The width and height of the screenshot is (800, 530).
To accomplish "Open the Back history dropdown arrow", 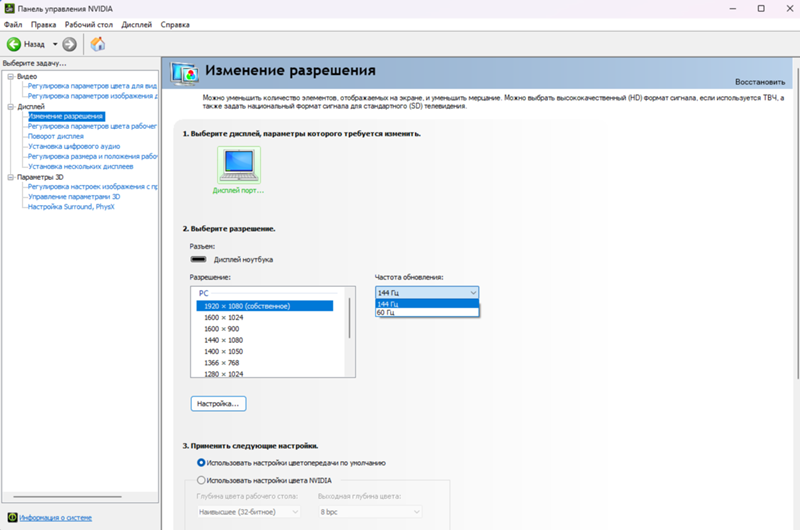I will [55, 44].
